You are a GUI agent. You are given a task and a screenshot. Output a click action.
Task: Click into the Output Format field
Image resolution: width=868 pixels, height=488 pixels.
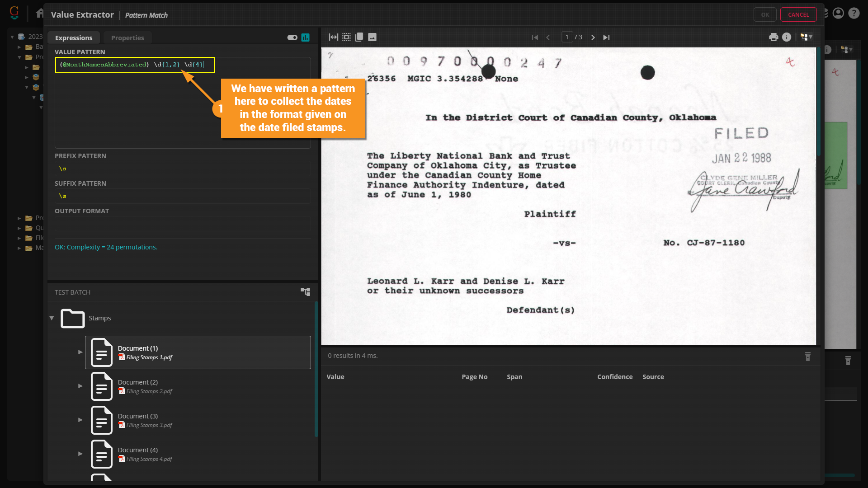click(x=183, y=224)
